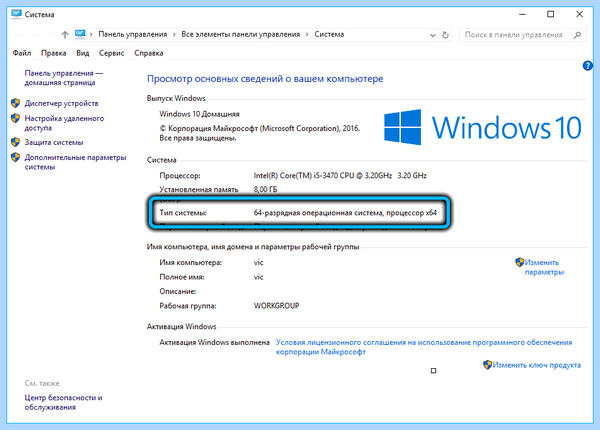Click the back arrow navigation button
The width and height of the screenshot is (600, 430).
(18, 35)
